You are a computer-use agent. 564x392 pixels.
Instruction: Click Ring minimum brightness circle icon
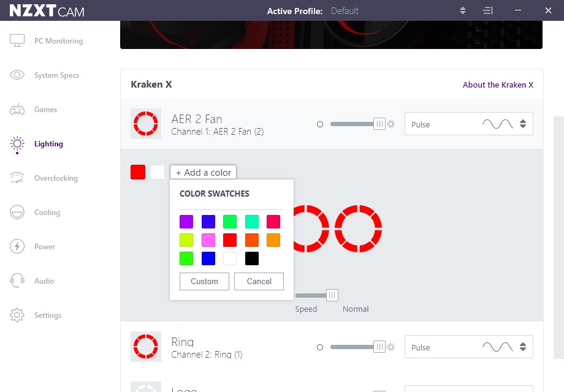(320, 347)
